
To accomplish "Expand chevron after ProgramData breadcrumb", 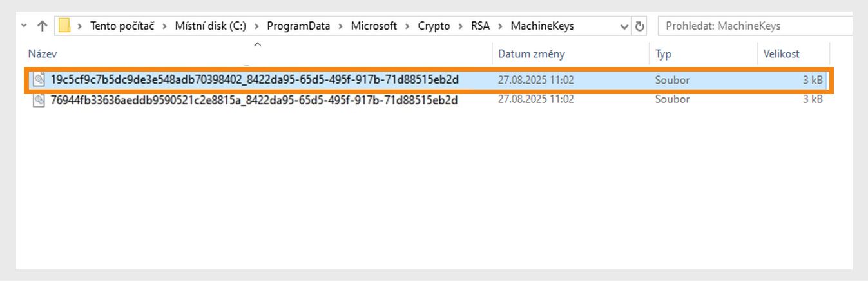I will 340,26.
